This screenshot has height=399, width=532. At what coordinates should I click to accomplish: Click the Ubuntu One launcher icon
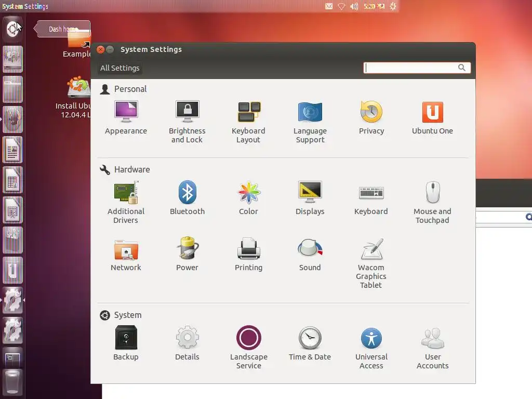click(x=12, y=270)
